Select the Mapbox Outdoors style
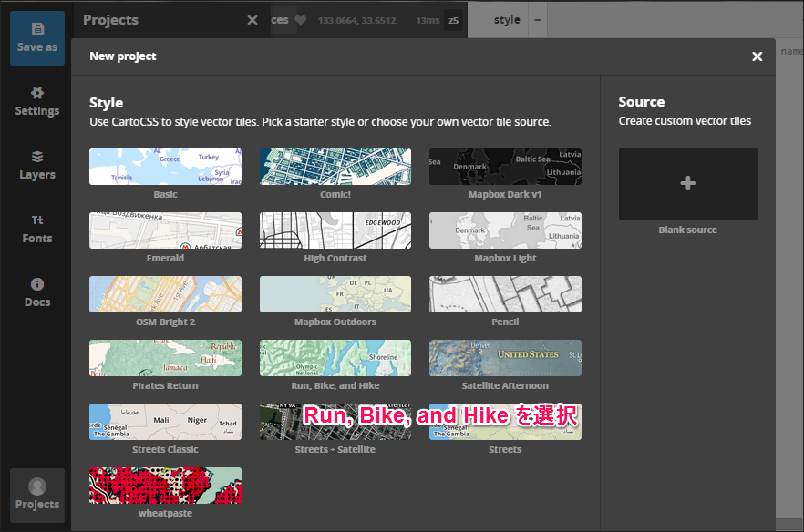This screenshot has height=532, width=804. coord(335,294)
